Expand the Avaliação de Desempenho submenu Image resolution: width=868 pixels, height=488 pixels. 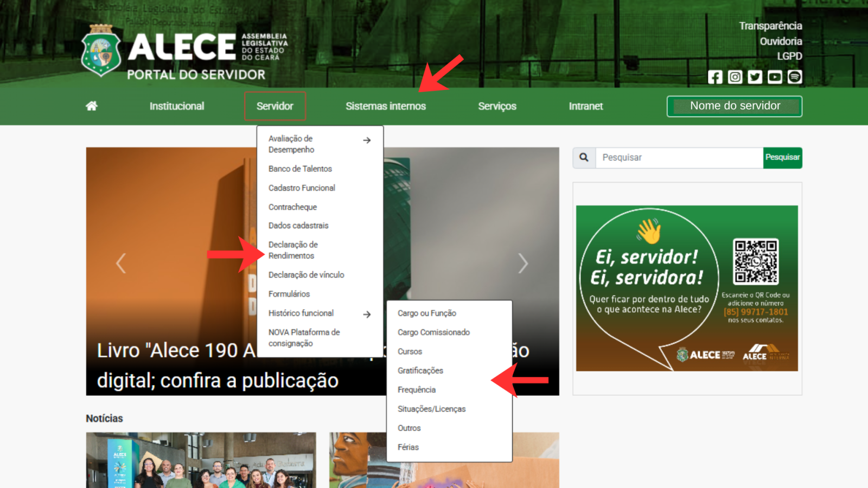coord(367,140)
